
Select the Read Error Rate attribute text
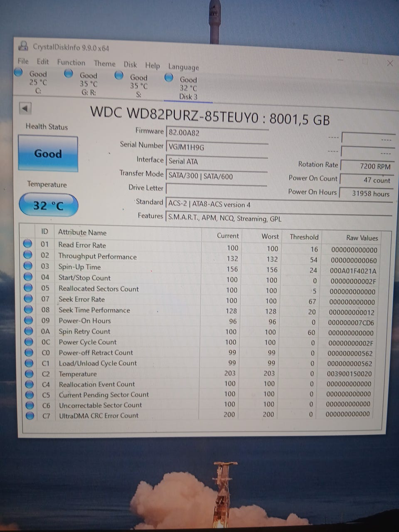[82, 245]
